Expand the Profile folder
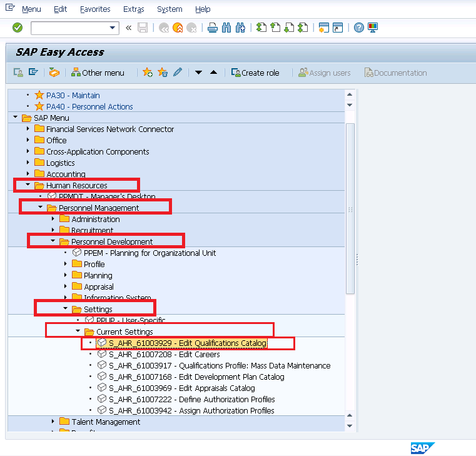The width and height of the screenshot is (476, 456). coord(66,264)
